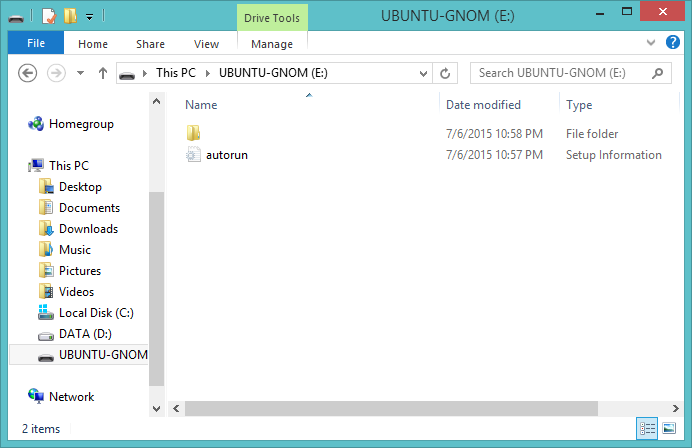Expand the ribbon with chevron
This screenshot has width=692, height=448.
tap(651, 43)
